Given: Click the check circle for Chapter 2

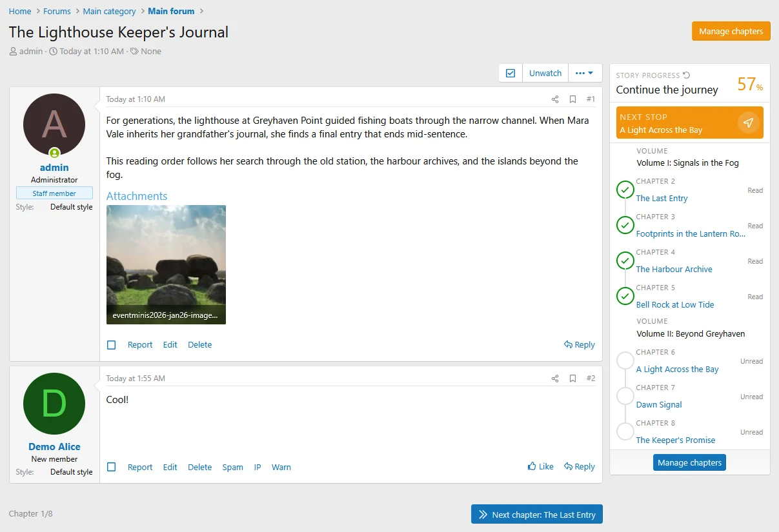Looking at the screenshot, I should coord(625,190).
